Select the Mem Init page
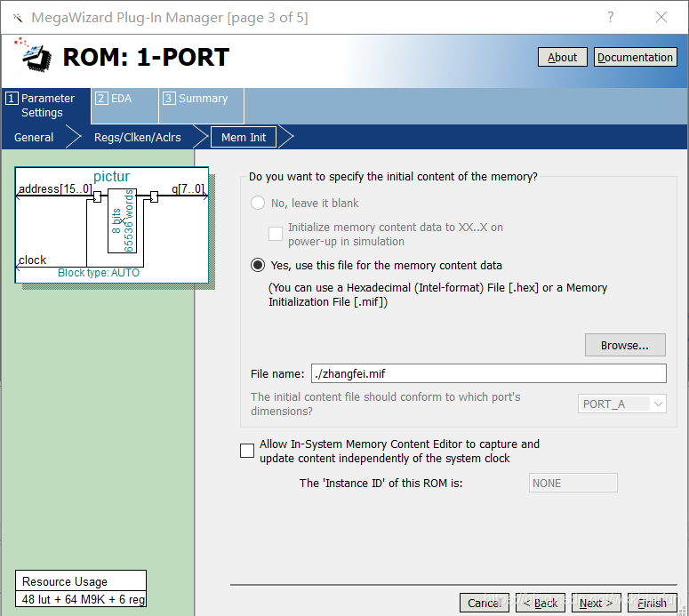The image size is (689, 616). [x=244, y=137]
